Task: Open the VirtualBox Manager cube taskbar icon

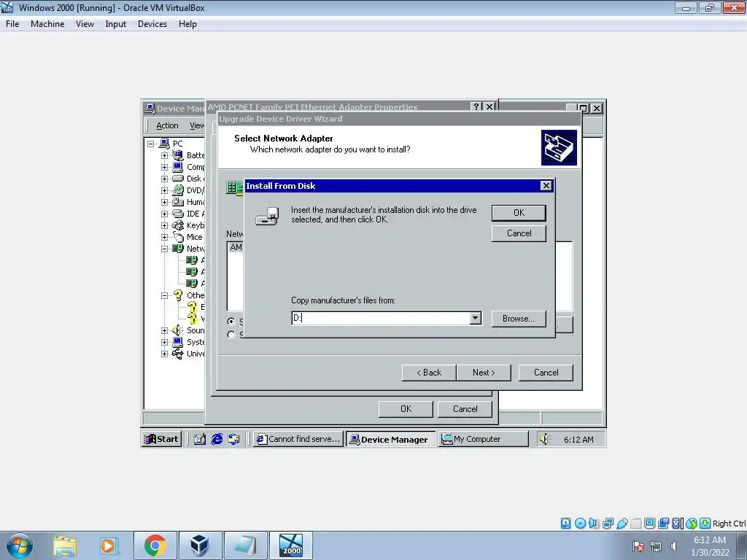Action: click(200, 545)
